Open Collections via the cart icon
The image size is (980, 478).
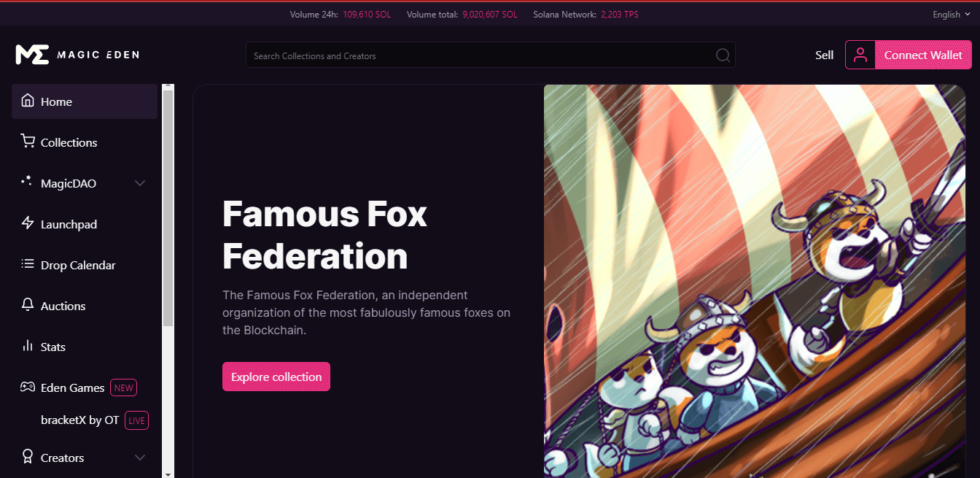point(28,142)
